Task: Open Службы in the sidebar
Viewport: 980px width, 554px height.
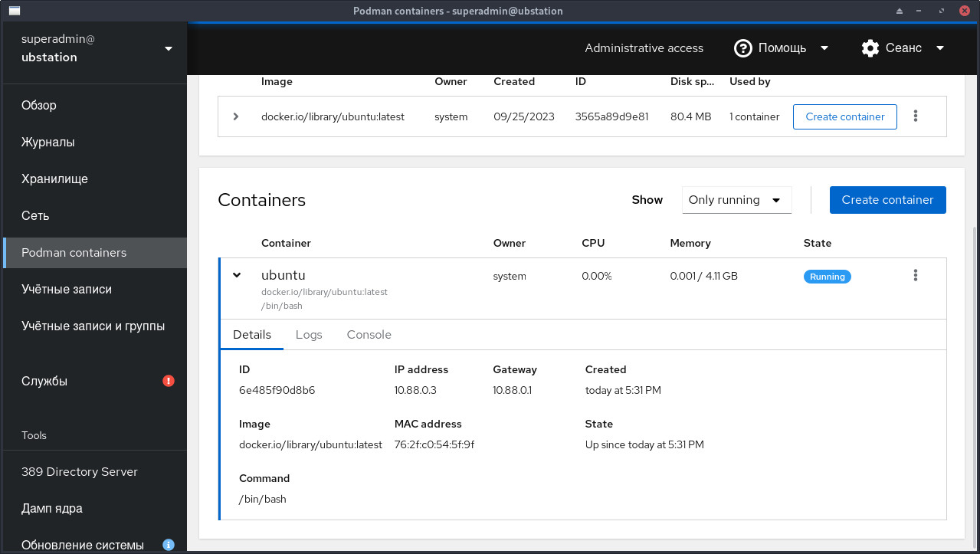Action: 95,381
